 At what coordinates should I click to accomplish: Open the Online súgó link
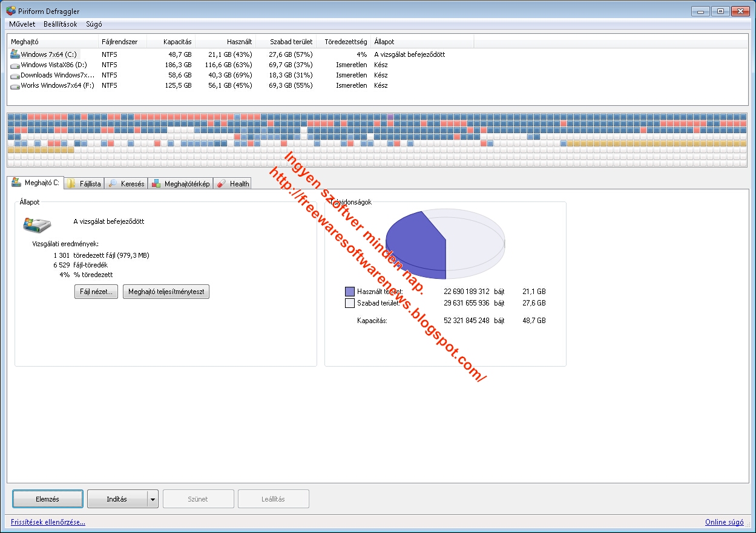coord(725,522)
